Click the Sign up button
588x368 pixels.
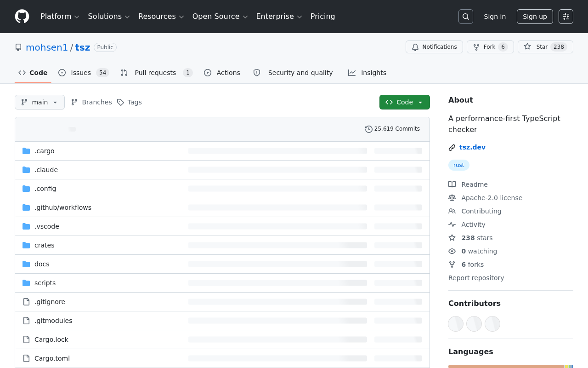pyautogui.click(x=535, y=17)
